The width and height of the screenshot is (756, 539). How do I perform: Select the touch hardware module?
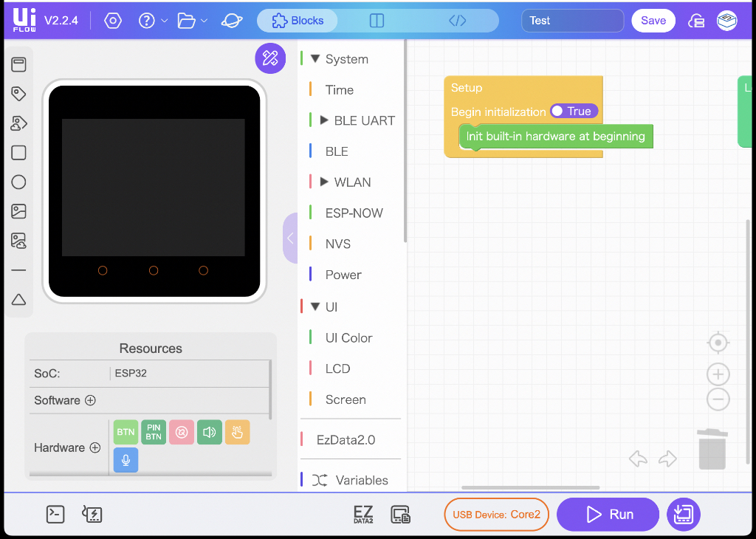click(x=237, y=432)
